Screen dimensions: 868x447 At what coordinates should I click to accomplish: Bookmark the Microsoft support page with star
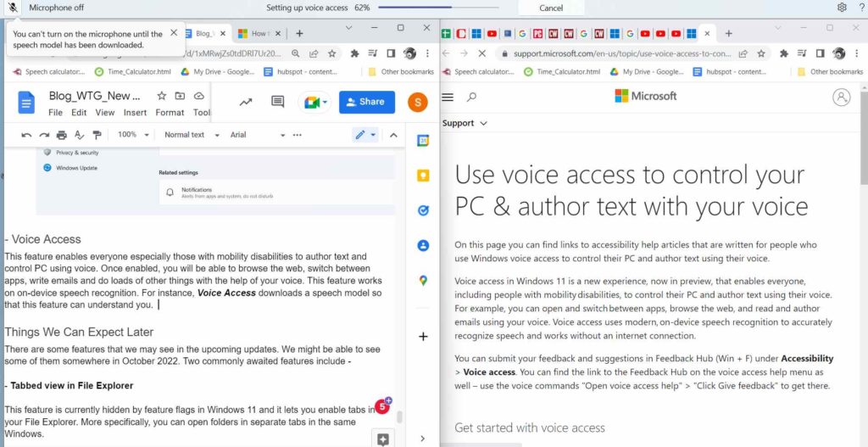pos(761,53)
